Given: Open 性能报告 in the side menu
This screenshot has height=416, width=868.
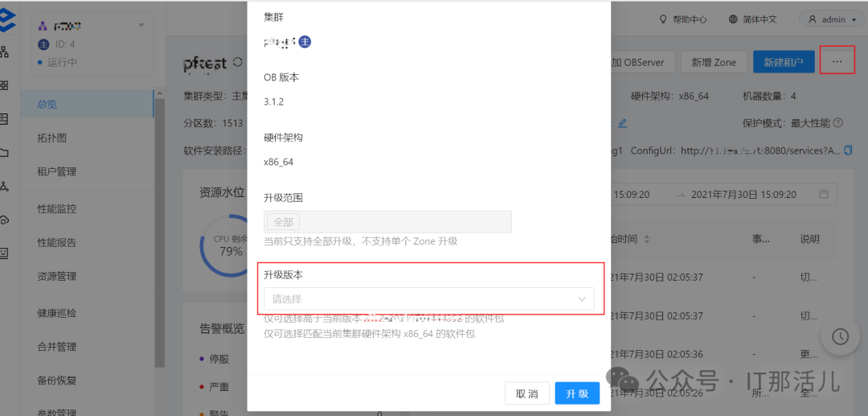Looking at the screenshot, I should 87,243.
